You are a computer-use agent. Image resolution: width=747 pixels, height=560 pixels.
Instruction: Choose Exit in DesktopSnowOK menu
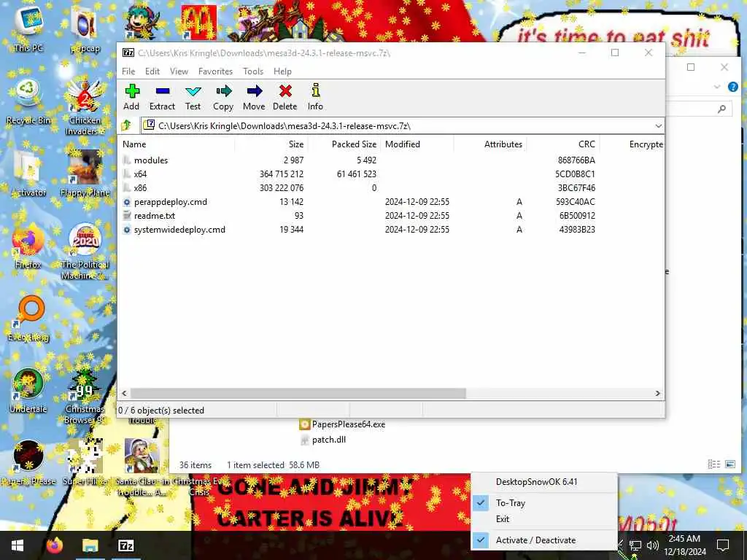pos(543,519)
